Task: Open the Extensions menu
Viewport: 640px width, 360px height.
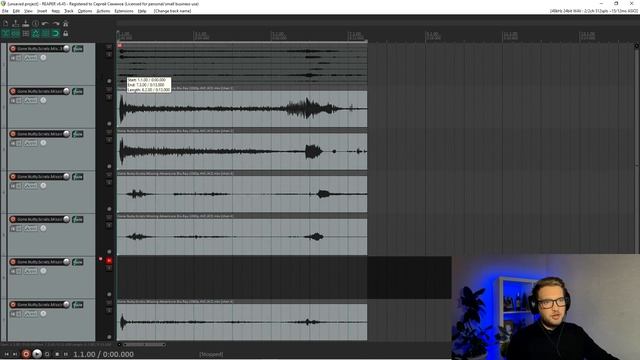Action: pyautogui.click(x=124, y=11)
